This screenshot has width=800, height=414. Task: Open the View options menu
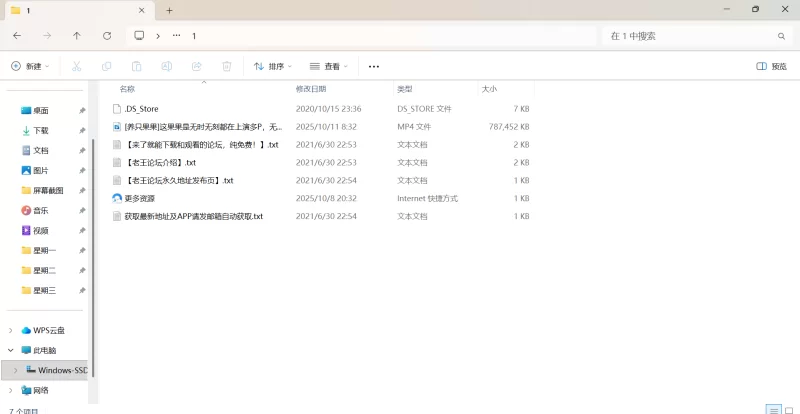(329, 66)
